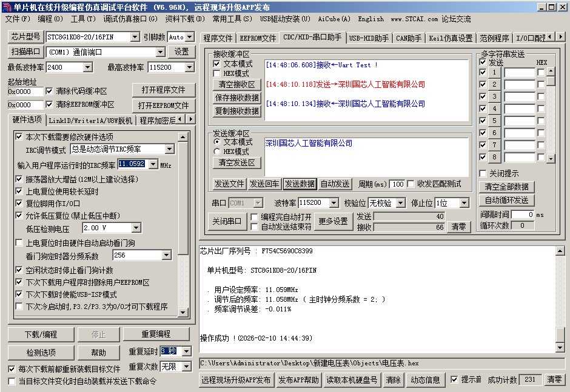This screenshot has height=392, width=570.
Task: Open the 调试仿真接口(G) menu
Action: (130, 19)
